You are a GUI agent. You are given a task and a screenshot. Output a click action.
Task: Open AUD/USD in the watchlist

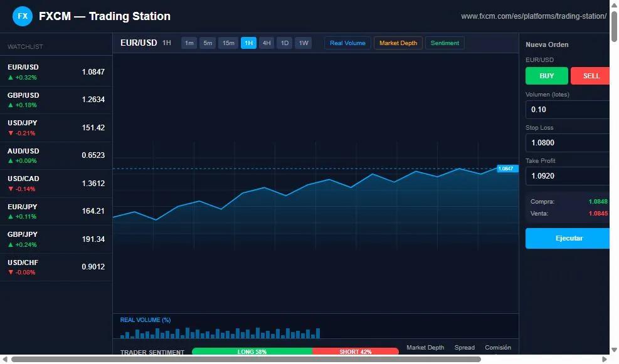point(56,156)
